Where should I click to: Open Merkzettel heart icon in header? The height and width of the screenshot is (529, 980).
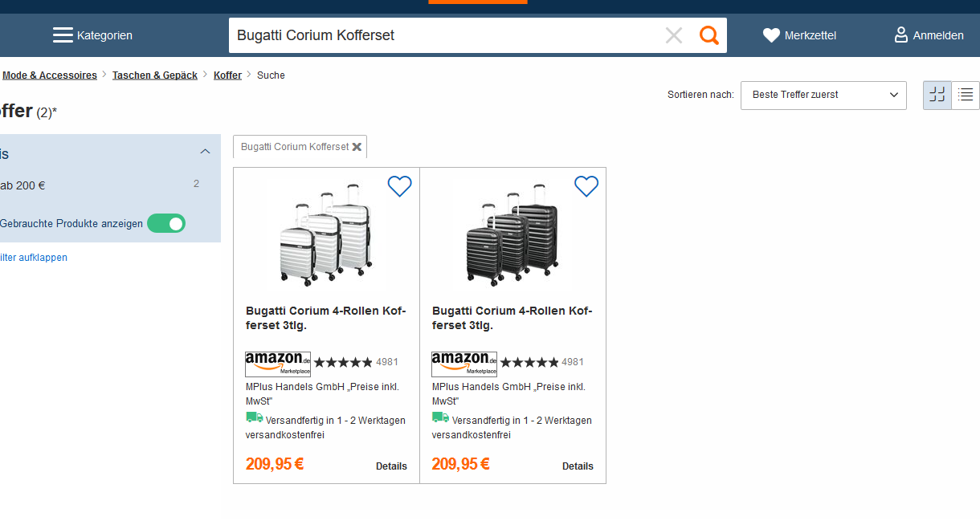[x=771, y=35]
